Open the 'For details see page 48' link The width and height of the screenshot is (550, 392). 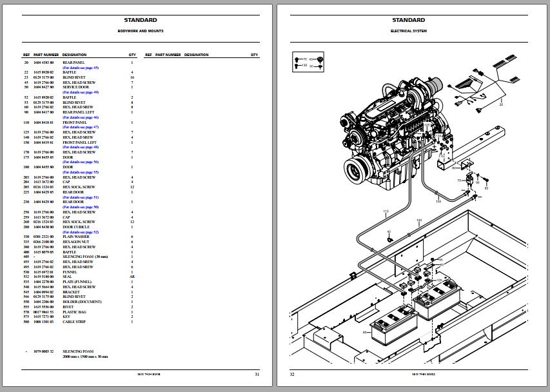tap(81, 147)
